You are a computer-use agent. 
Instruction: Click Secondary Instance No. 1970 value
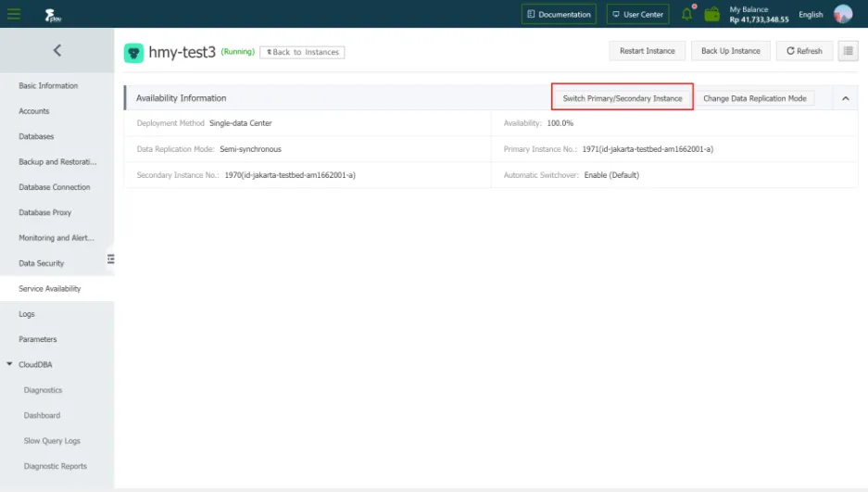coord(290,175)
